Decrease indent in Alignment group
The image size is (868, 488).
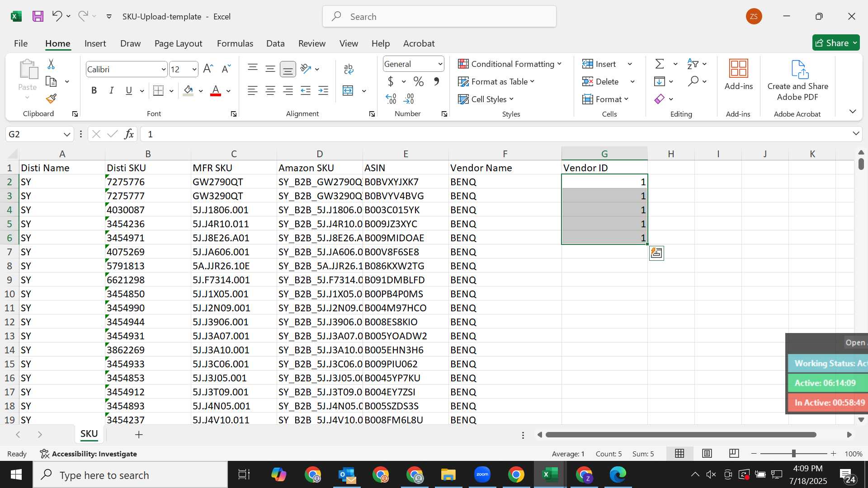click(306, 91)
